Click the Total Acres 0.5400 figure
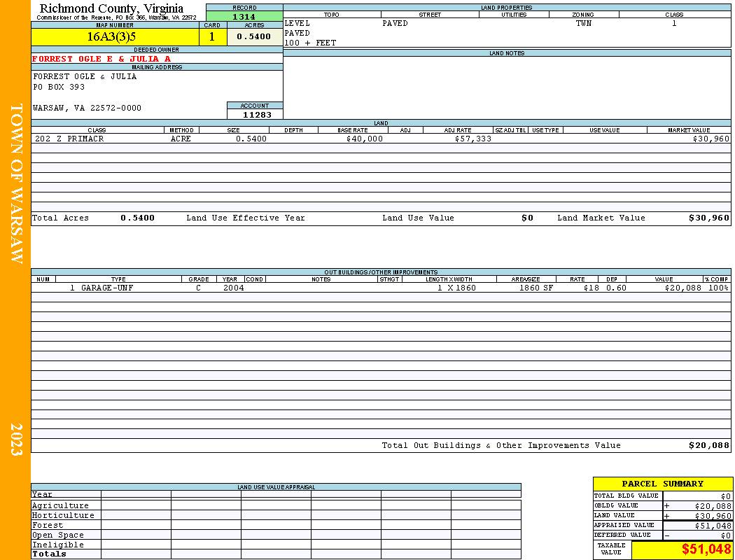The height and width of the screenshot is (560, 735). 137,218
